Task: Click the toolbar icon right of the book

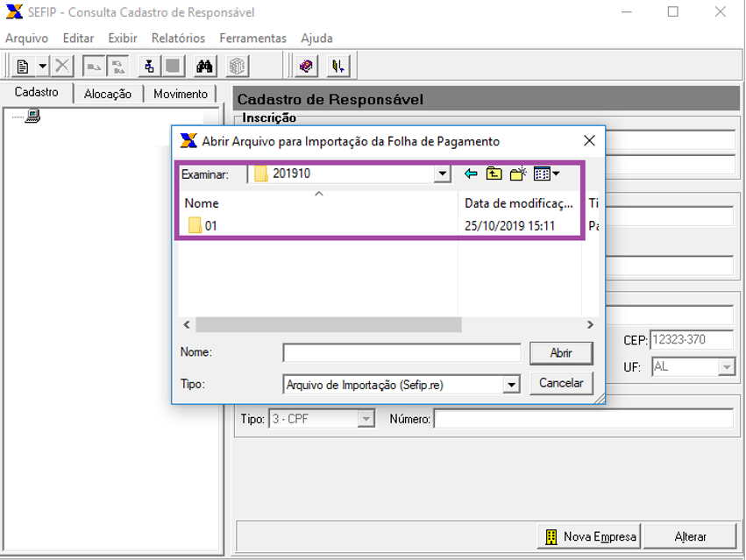Action: click(338, 66)
